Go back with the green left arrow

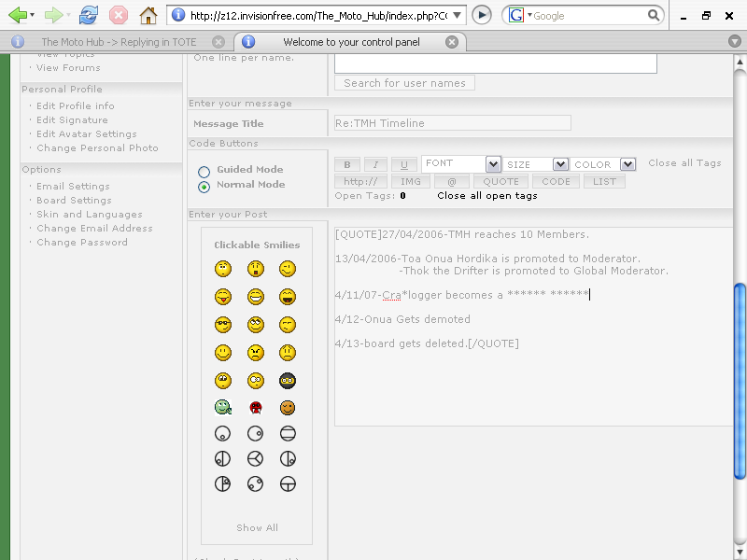tap(18, 15)
